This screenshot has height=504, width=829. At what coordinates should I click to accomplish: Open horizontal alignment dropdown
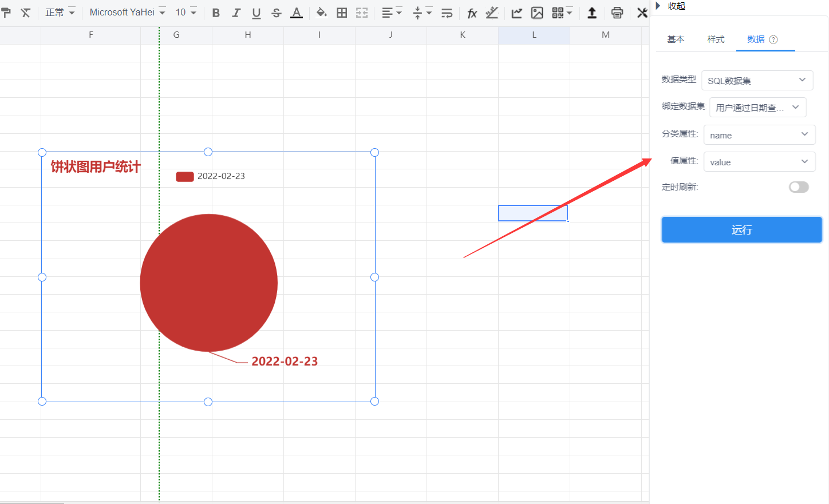[x=392, y=13]
